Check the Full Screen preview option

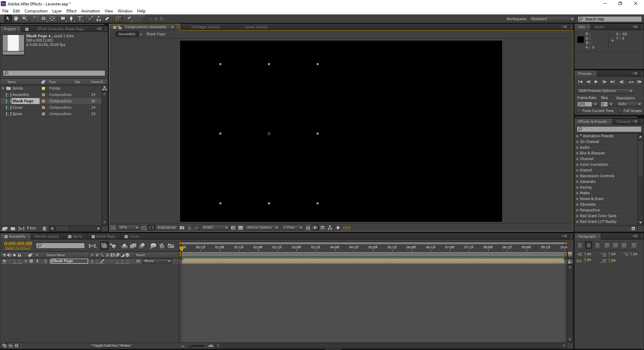click(621, 111)
